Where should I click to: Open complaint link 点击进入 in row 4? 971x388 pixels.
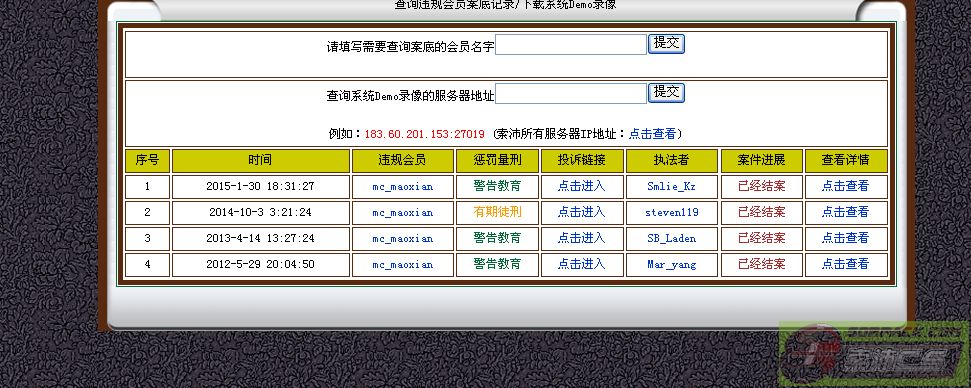(x=581, y=264)
